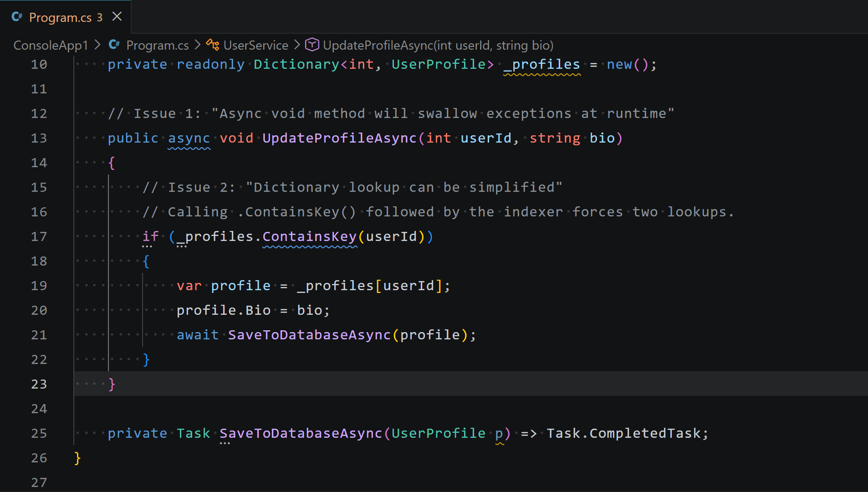Viewport: 868px width, 492px height.
Task: Click the method cube icon in breadcrumb
Action: 312,45
